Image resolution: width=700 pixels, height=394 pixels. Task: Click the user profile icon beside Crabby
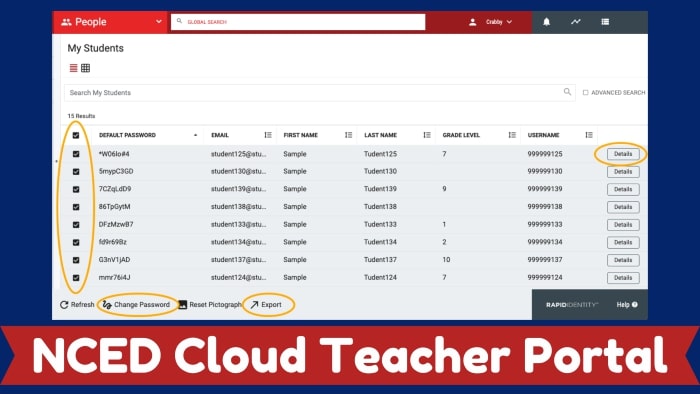pyautogui.click(x=473, y=22)
